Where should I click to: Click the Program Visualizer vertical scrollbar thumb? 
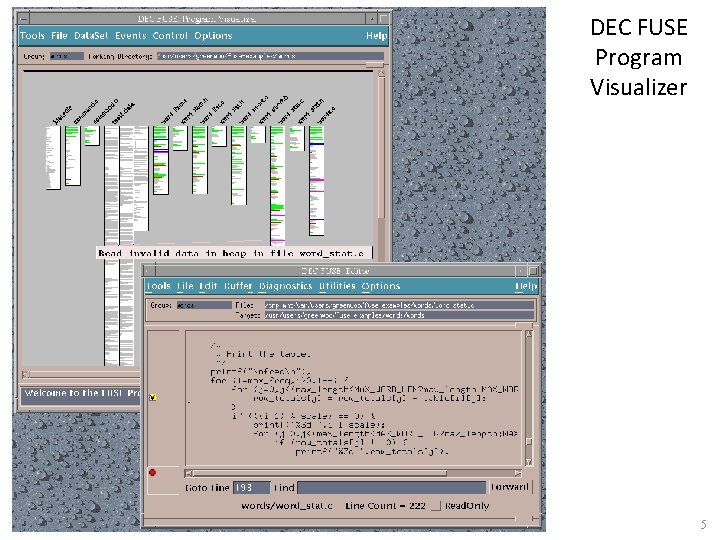pos(381,149)
